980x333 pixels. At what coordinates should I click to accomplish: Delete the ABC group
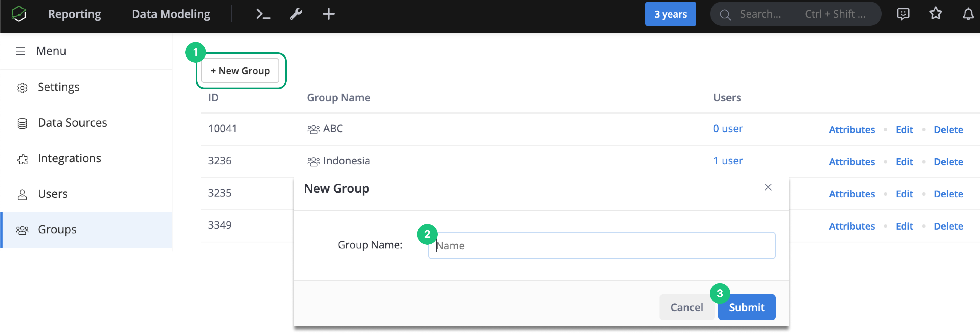tap(948, 130)
